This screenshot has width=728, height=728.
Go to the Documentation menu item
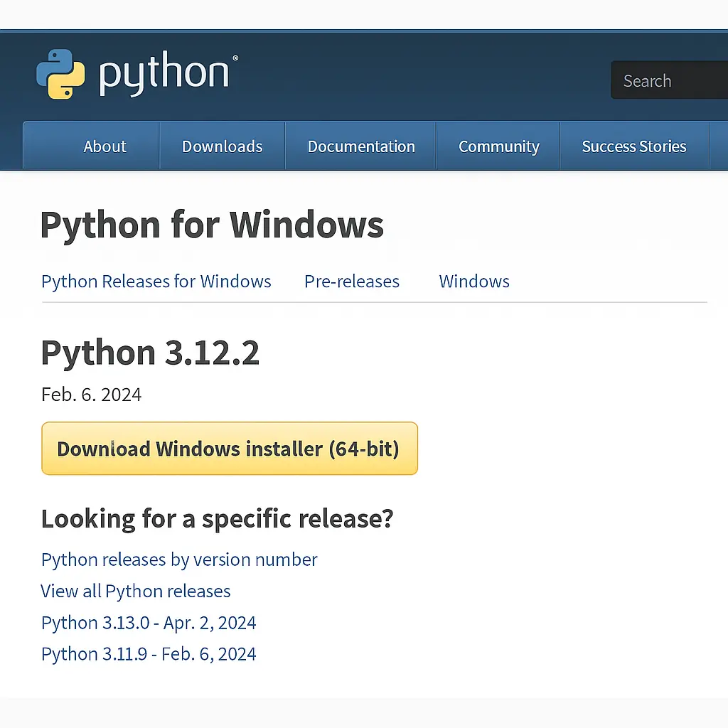360,146
